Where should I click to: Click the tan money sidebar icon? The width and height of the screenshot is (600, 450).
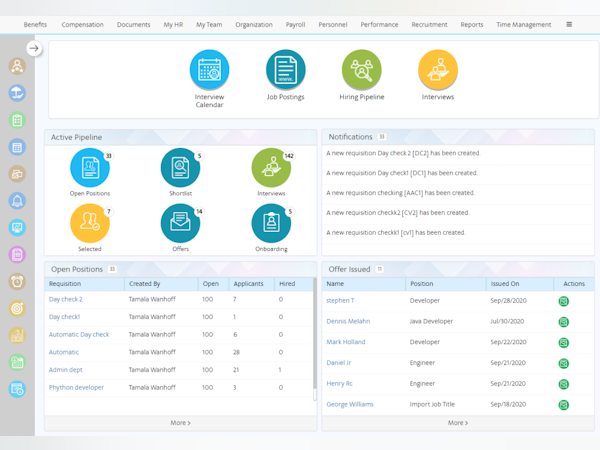[x=17, y=174]
